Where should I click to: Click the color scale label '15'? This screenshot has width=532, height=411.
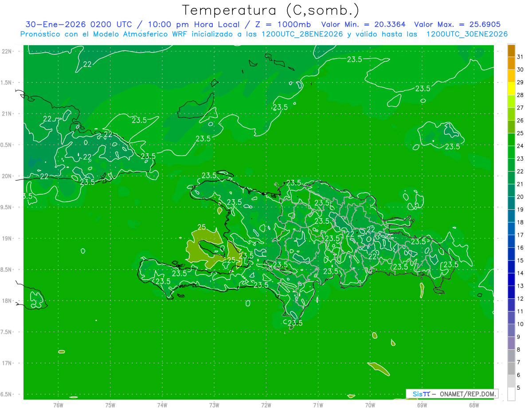coord(520,261)
